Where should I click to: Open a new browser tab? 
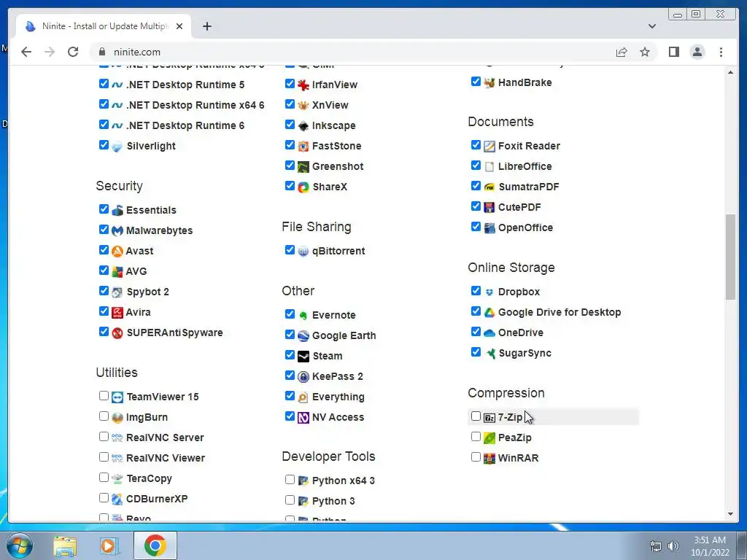point(206,26)
